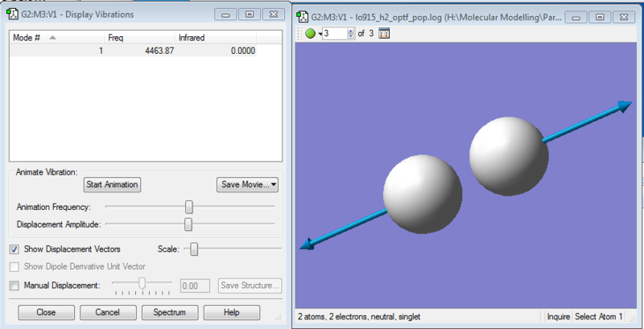644x329 pixels.
Task: Click the Inquire status bar label
Action: tap(558, 317)
